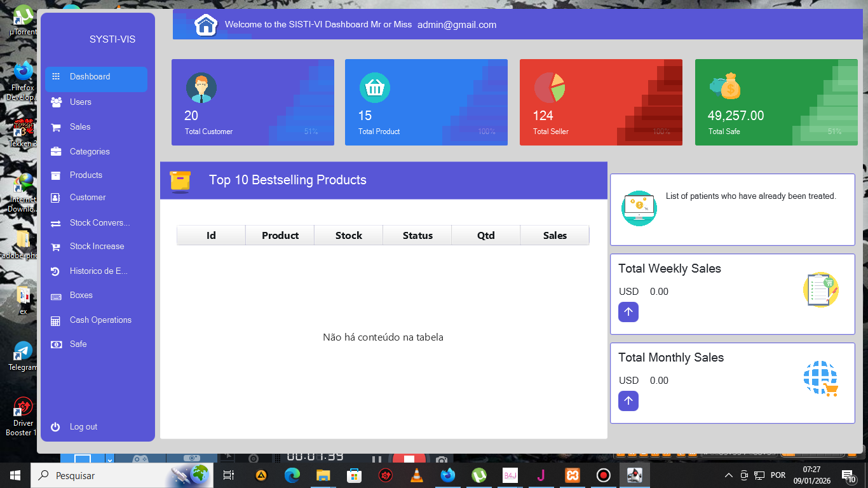The height and width of the screenshot is (488, 868).
Task: Click the Users people icon
Action: (56, 102)
